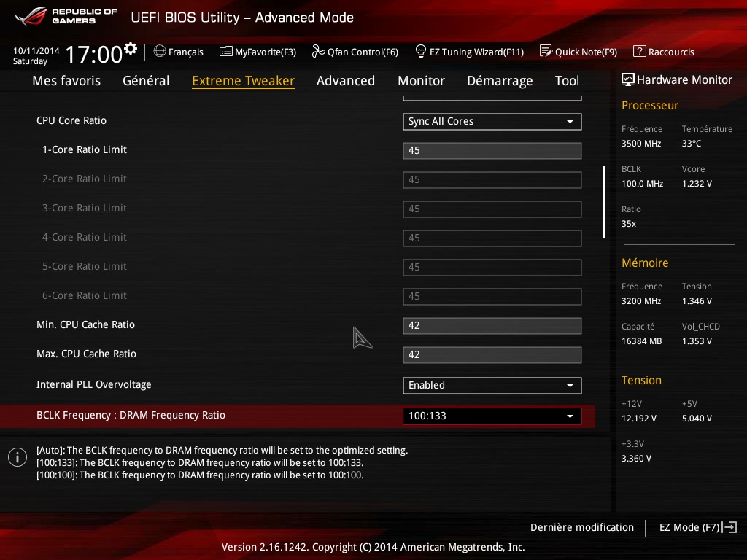Viewport: 747px width, 560px height.
Task: Open MyFavorite(F3) list icon
Action: coord(226,51)
